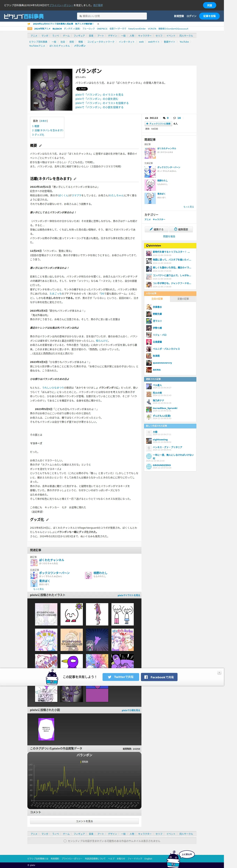Jump to 活躍(ネタバレを含みます) in contents
This screenshot has width=237, height=868.
click(47, 130)
